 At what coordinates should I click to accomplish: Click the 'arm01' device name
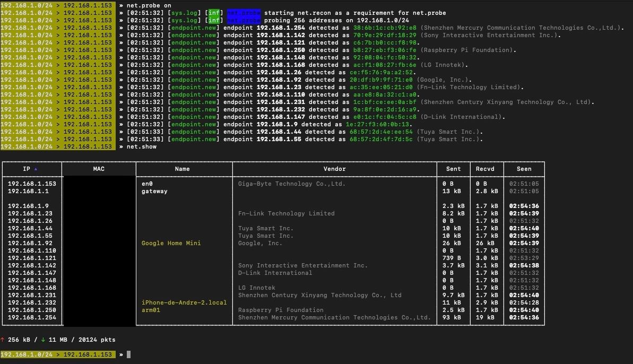(x=151, y=310)
